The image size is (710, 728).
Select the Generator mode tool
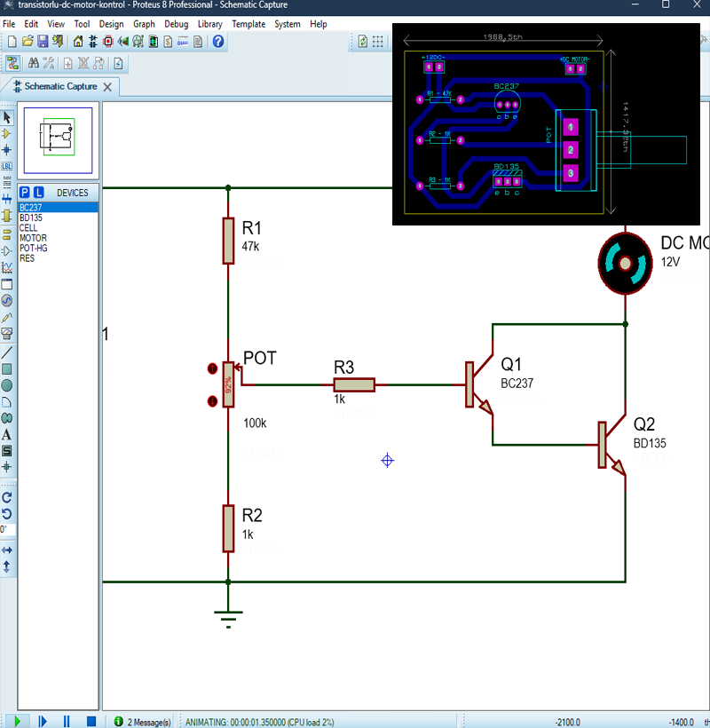point(7,300)
